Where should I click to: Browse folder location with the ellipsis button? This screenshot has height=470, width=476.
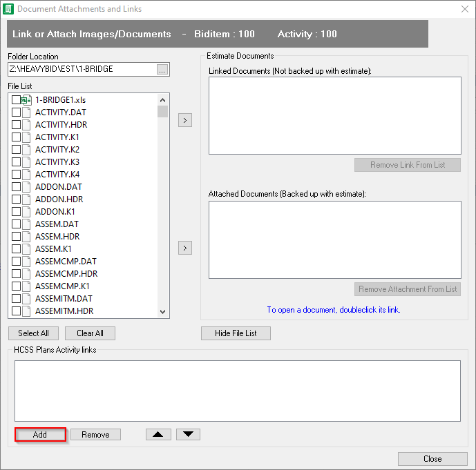coord(162,70)
